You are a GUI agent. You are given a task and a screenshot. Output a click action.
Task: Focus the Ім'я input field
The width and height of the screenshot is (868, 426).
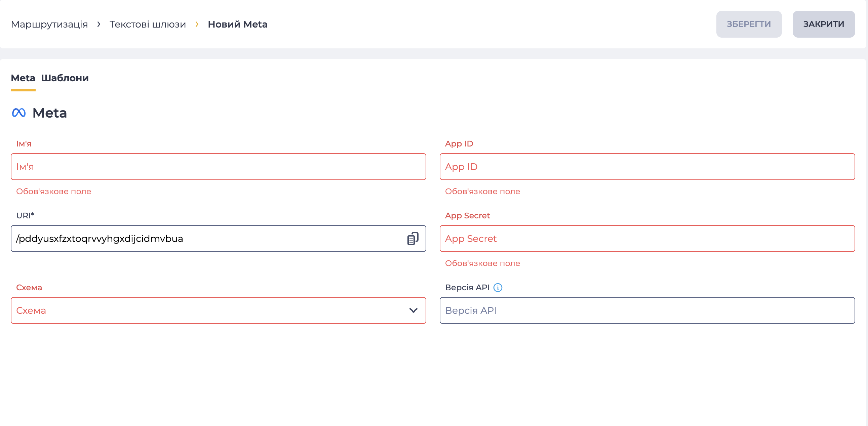(x=219, y=167)
